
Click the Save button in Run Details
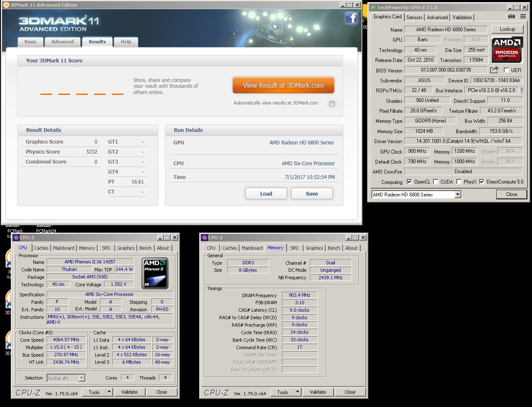[312, 194]
